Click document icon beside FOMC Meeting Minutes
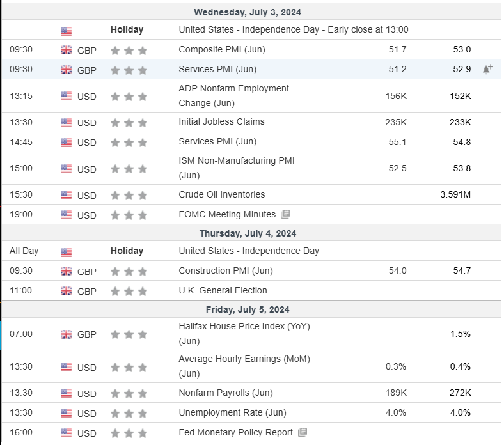The image size is (504, 445). pos(285,214)
